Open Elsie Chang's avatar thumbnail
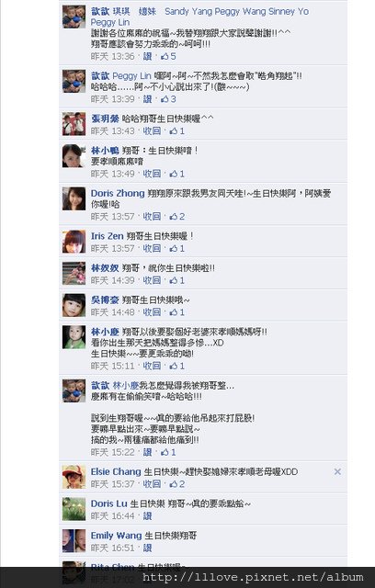This screenshot has height=588, width=375. [74, 477]
